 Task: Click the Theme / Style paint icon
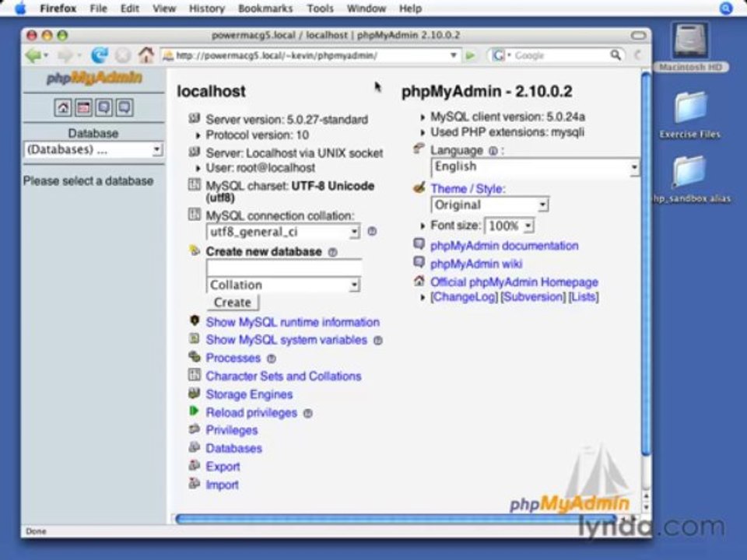click(419, 187)
